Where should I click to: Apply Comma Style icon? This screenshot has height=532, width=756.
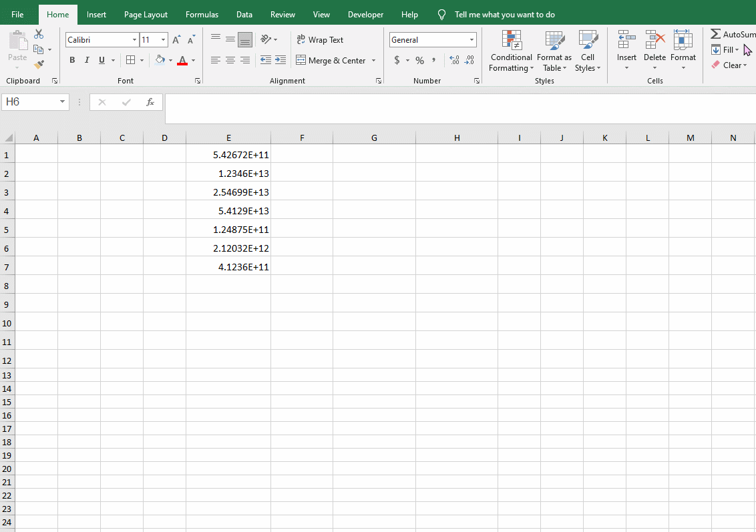434,60
